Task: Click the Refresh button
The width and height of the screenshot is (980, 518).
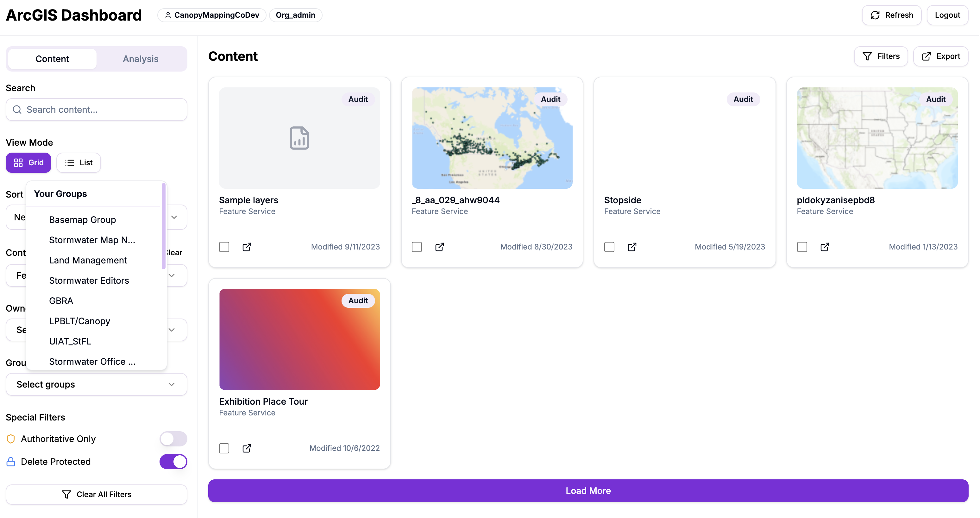Action: click(891, 15)
